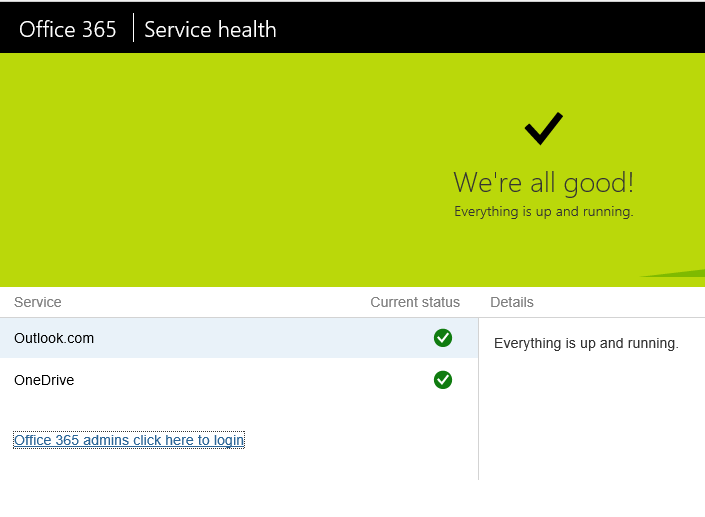The height and width of the screenshot is (517, 705).
Task: Click the Details column header
Action: 512,302
